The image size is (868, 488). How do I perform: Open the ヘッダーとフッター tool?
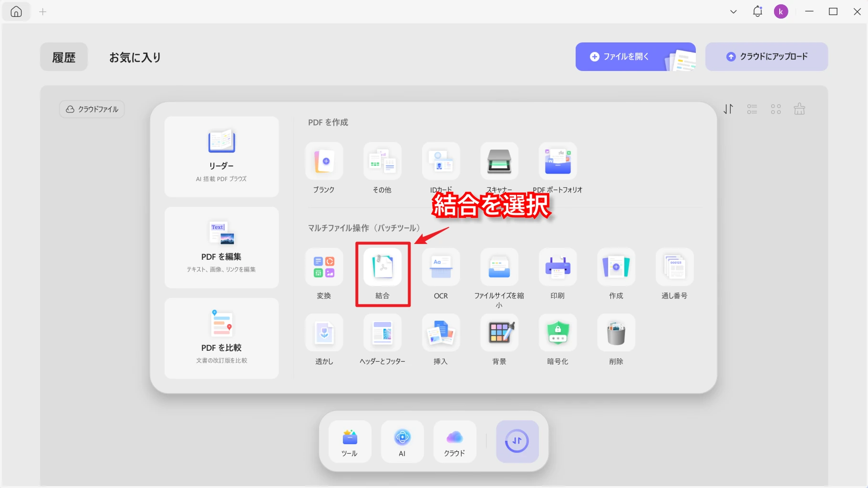(x=382, y=333)
